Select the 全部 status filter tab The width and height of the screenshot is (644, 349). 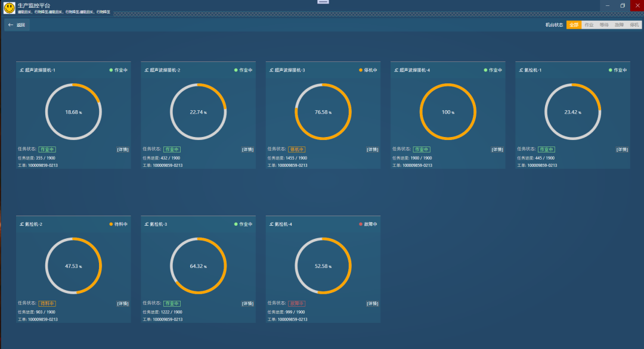point(574,25)
